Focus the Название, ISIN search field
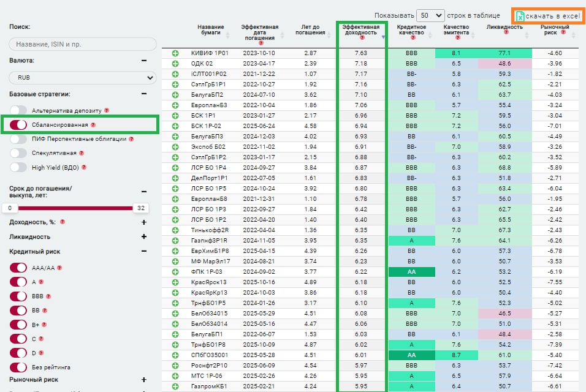586x392 pixels. click(x=83, y=44)
